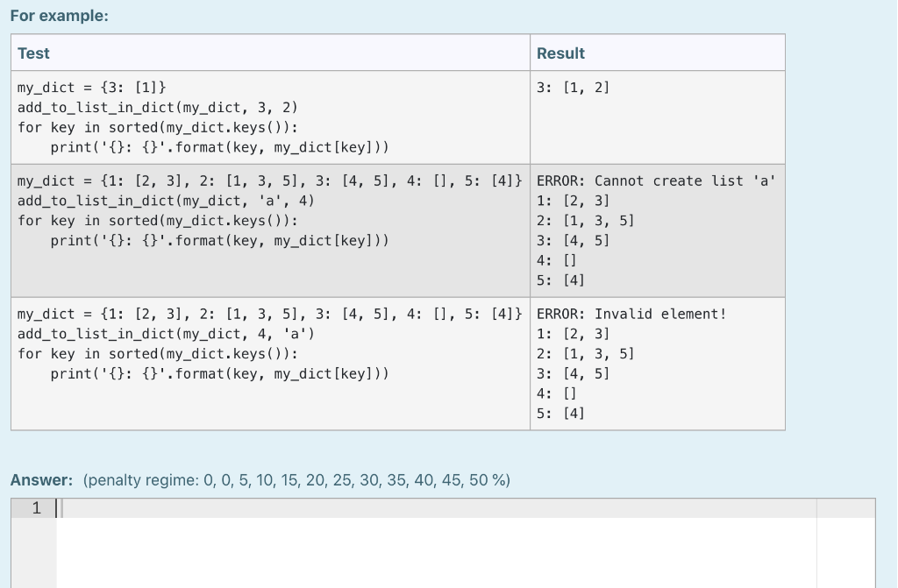Select the first test case code cell
This screenshot has height=588, width=898.
point(263,117)
